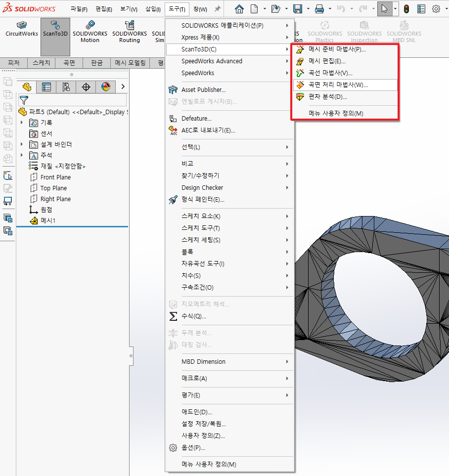Screen dimensions: 449x476
Task: Select the 센서 tree item
Action: (41, 133)
